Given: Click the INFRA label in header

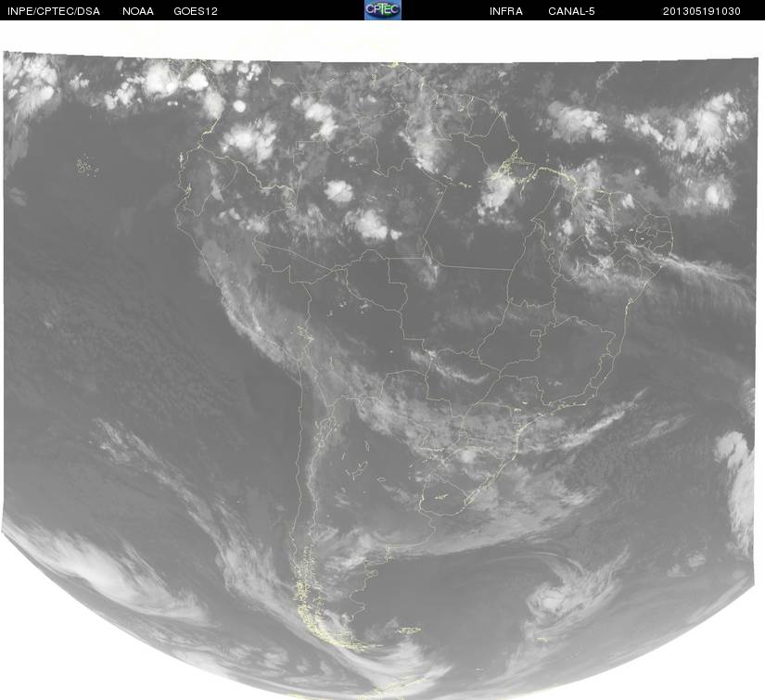Looking at the screenshot, I should (506, 11).
